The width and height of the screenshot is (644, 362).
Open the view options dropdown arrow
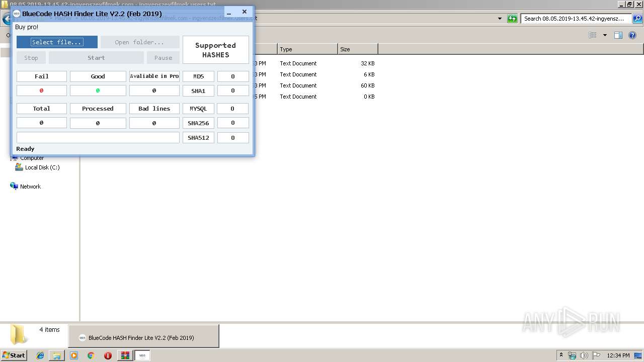coord(605,35)
